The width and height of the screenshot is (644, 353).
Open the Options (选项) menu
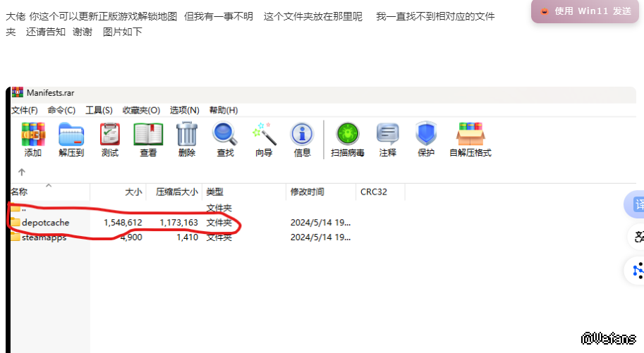184,110
